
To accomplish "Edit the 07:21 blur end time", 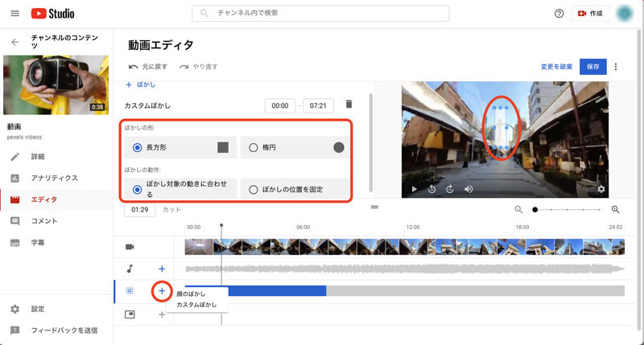I will click(x=318, y=105).
